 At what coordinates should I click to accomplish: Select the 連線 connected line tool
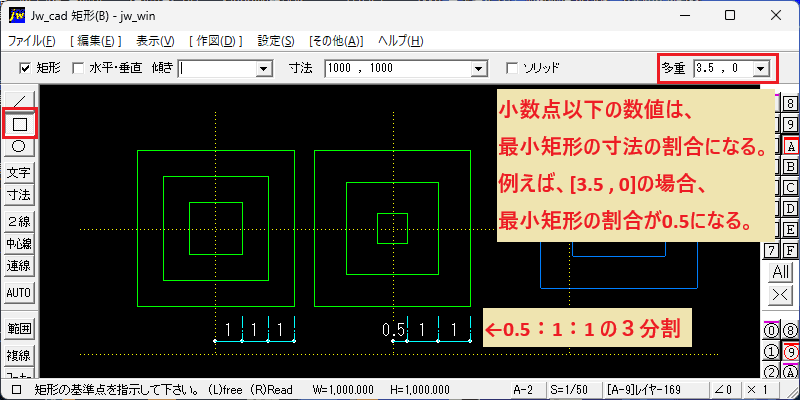point(19,266)
